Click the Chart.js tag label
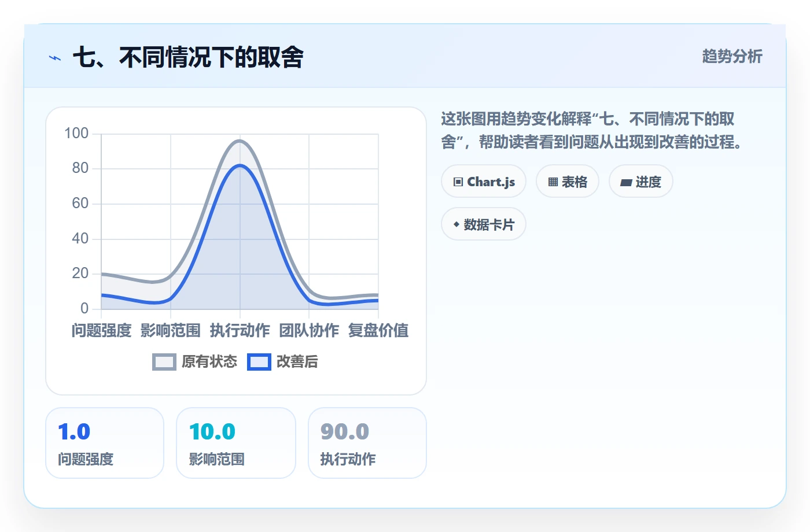Viewport: 810px width, 532px height. (x=491, y=182)
